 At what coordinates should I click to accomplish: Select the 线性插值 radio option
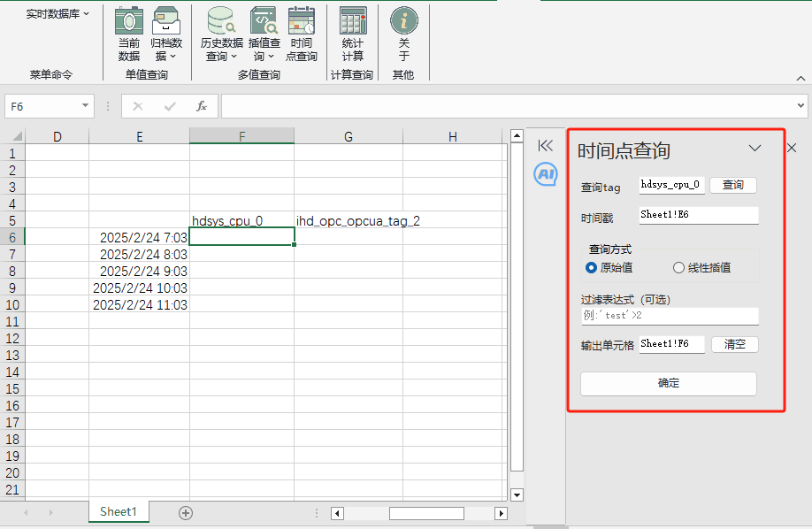point(702,268)
